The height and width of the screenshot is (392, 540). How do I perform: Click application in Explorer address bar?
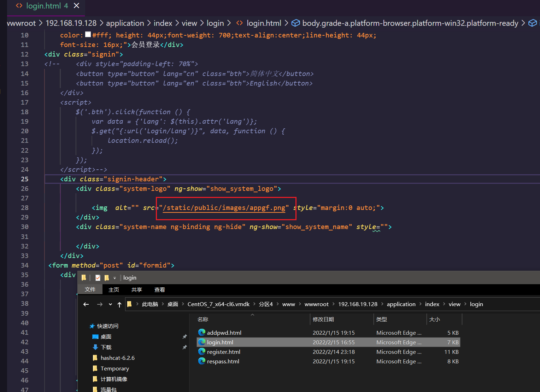(x=401, y=304)
